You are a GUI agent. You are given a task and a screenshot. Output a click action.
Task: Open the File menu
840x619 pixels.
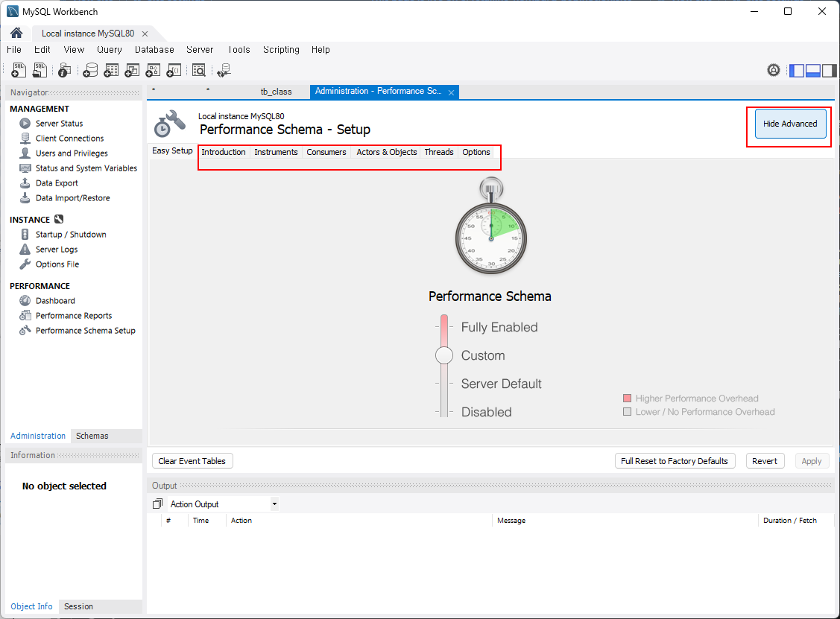[14, 50]
